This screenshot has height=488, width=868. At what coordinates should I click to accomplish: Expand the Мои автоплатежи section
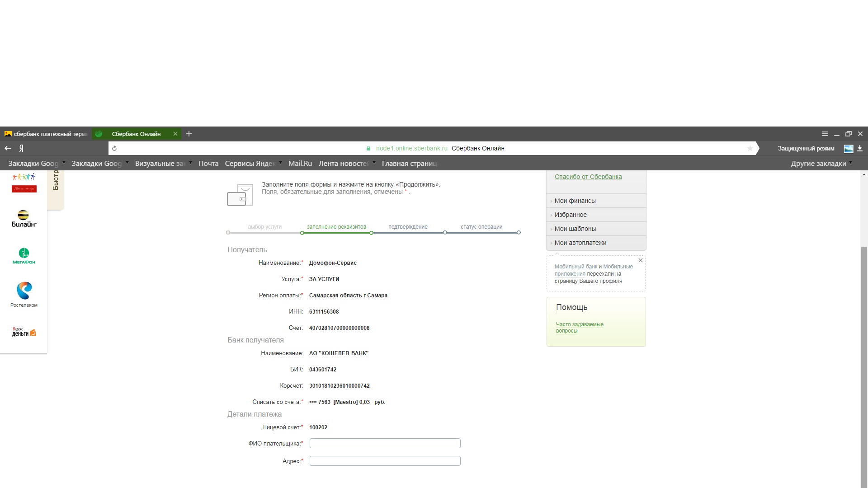pos(580,243)
